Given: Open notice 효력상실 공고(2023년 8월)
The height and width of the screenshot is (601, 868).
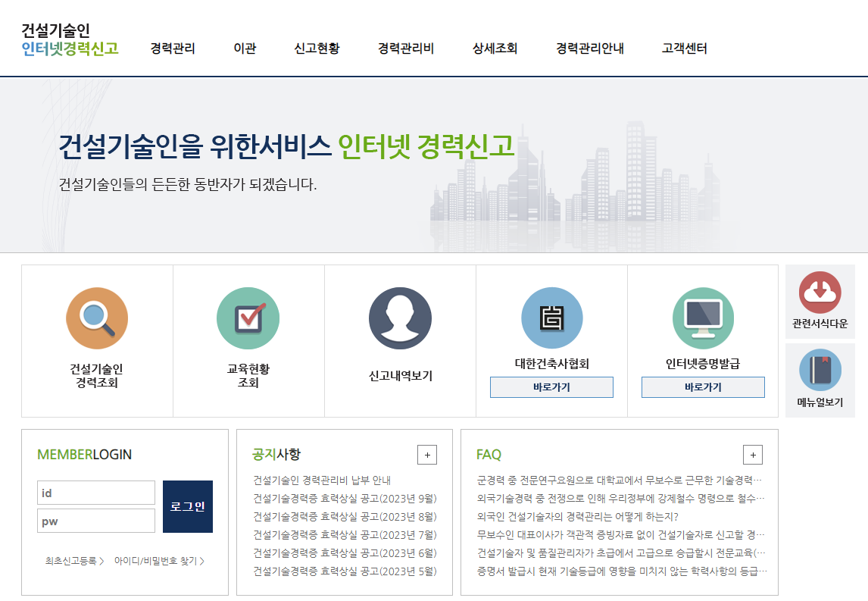Looking at the screenshot, I should [345, 517].
